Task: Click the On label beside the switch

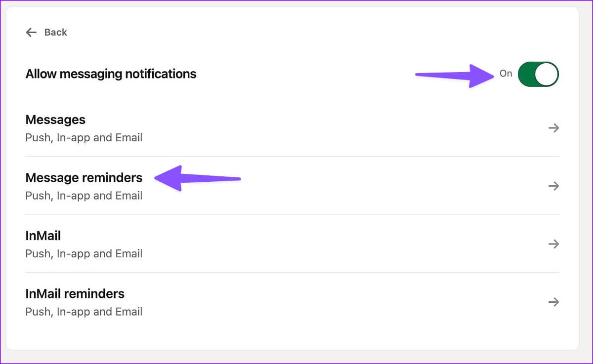Action: (x=506, y=74)
